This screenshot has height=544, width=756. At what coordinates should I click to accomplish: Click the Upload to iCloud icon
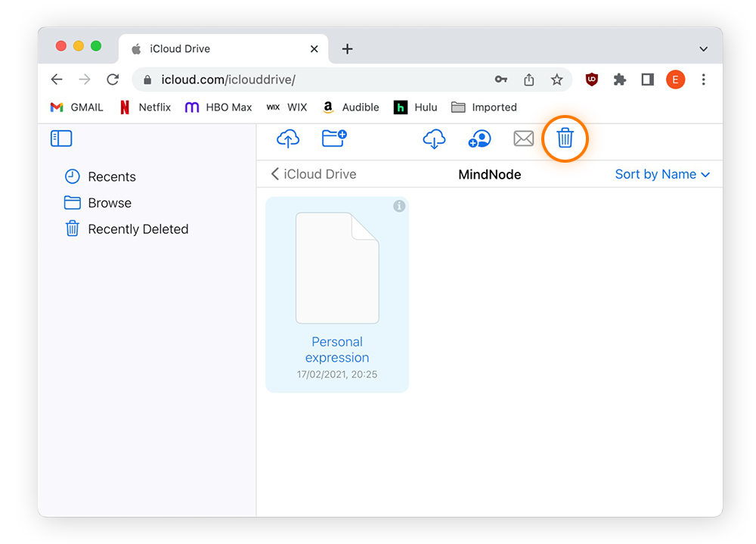coord(288,138)
